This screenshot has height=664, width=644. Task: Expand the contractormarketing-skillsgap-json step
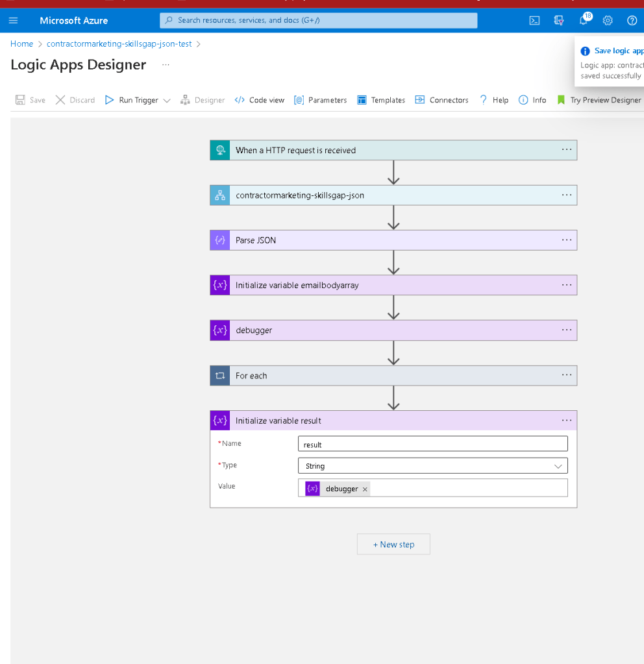click(x=393, y=195)
